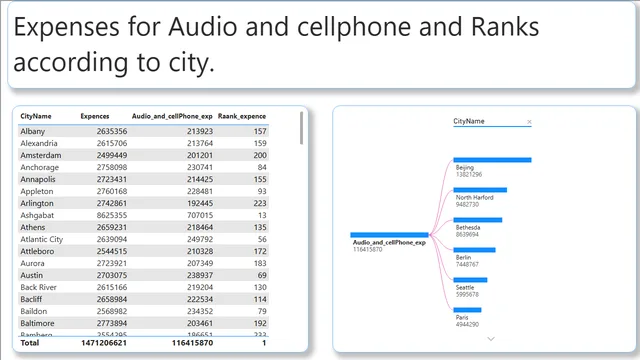
Task: Select the Atlantic City cell
Action: (x=42, y=239)
